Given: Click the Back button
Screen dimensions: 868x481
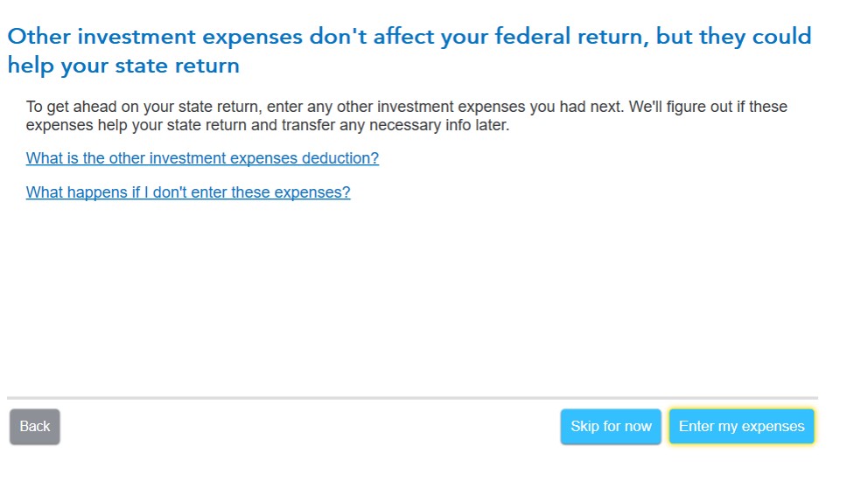Looking at the screenshot, I should pyautogui.click(x=35, y=427).
